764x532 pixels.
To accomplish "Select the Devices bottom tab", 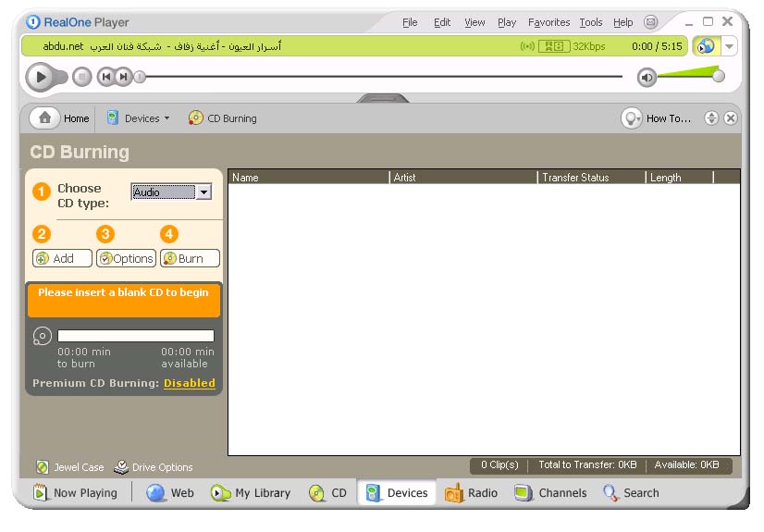I will (x=397, y=493).
